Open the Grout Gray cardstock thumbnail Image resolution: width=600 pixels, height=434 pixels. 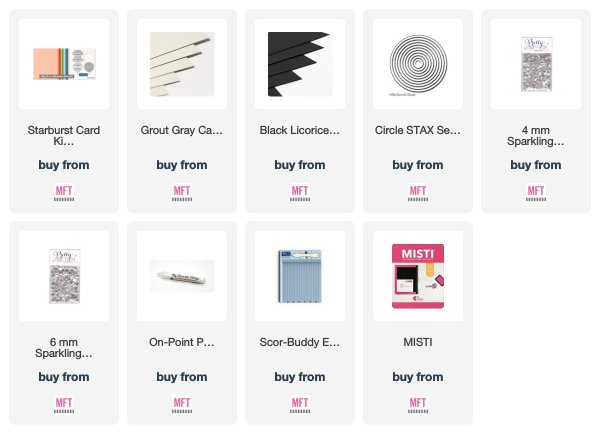[182, 64]
